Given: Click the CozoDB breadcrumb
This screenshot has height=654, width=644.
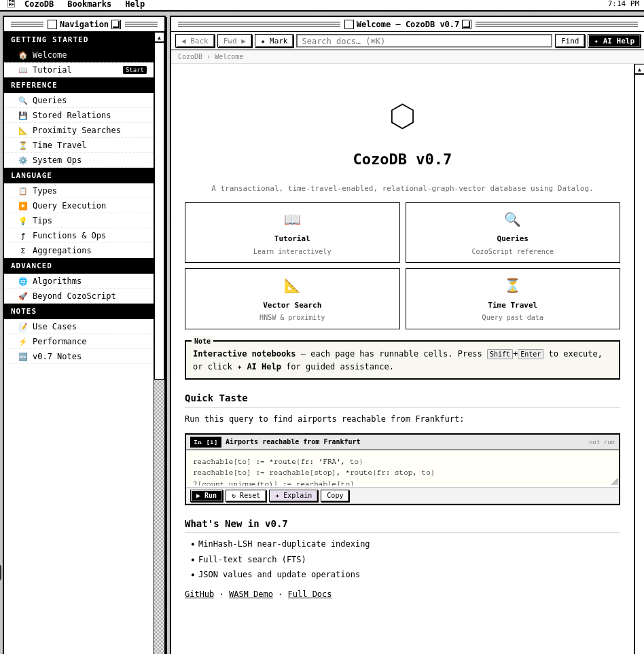Looking at the screenshot, I should pos(190,57).
